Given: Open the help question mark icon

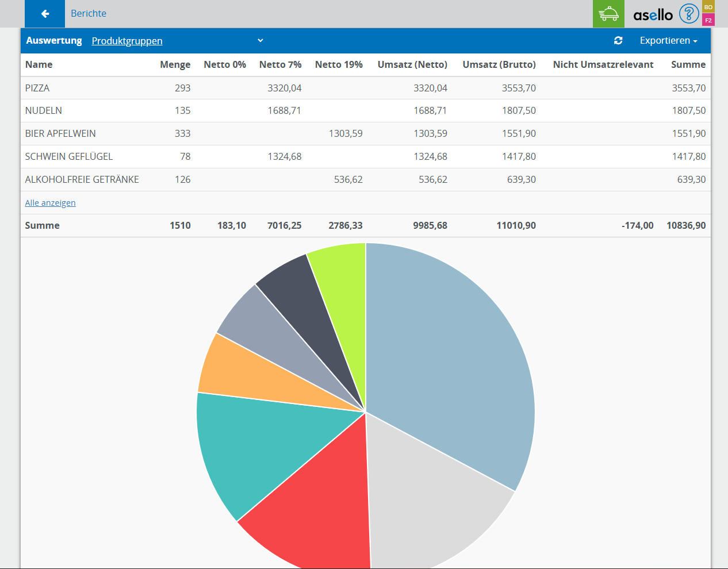Looking at the screenshot, I should click(x=689, y=13).
